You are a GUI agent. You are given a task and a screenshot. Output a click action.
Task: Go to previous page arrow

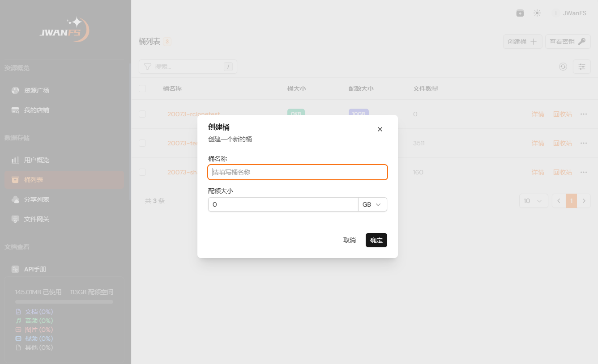[559, 201]
